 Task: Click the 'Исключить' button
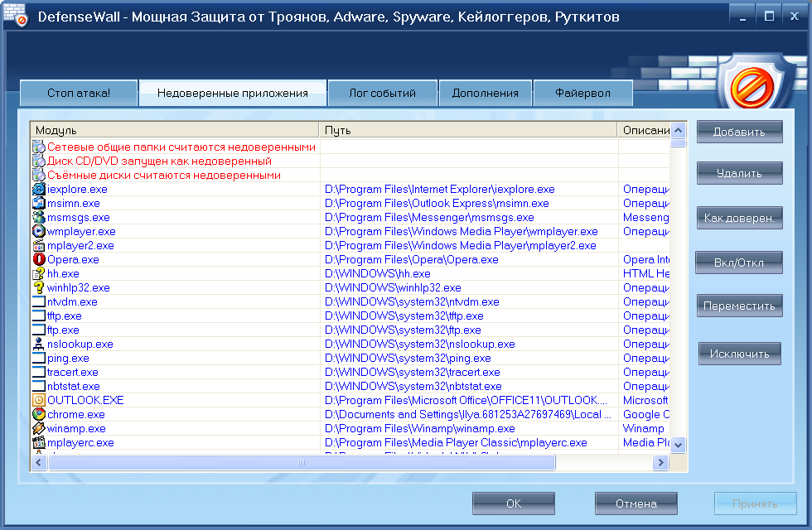pyautogui.click(x=739, y=354)
